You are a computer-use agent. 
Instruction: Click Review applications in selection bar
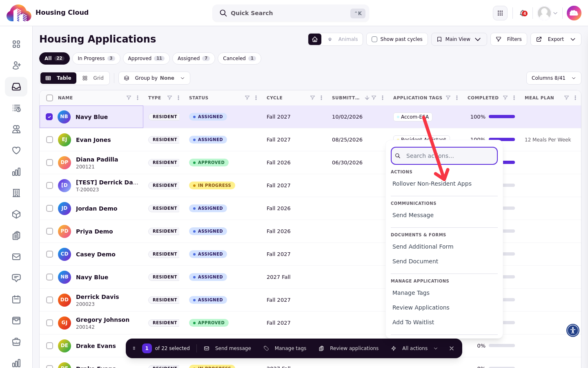click(349, 348)
